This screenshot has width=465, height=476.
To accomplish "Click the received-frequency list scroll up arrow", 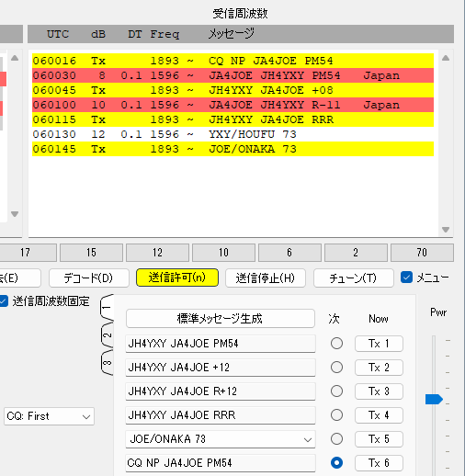I will [x=446, y=58].
